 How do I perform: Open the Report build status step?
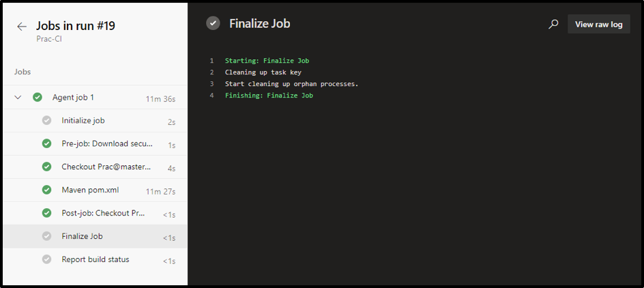click(x=95, y=259)
